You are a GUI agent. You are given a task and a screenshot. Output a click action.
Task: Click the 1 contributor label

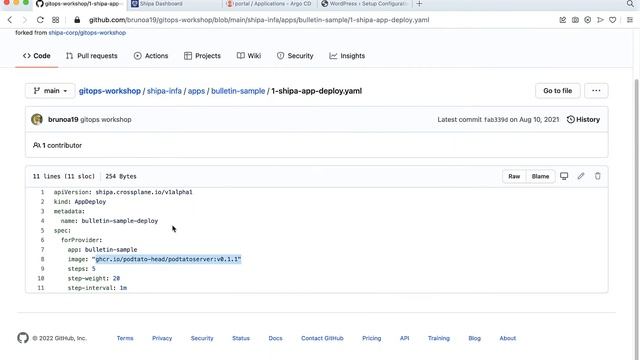tap(58, 145)
